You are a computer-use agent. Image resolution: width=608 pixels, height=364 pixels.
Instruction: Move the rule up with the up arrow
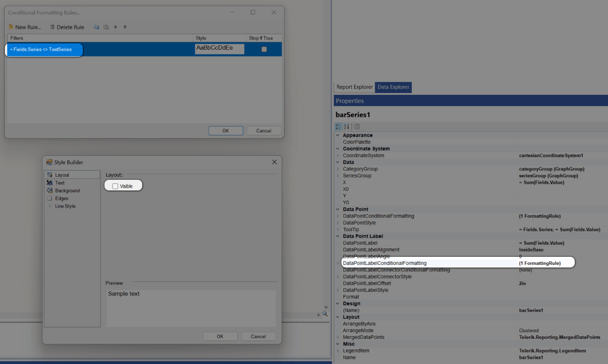[x=115, y=27]
